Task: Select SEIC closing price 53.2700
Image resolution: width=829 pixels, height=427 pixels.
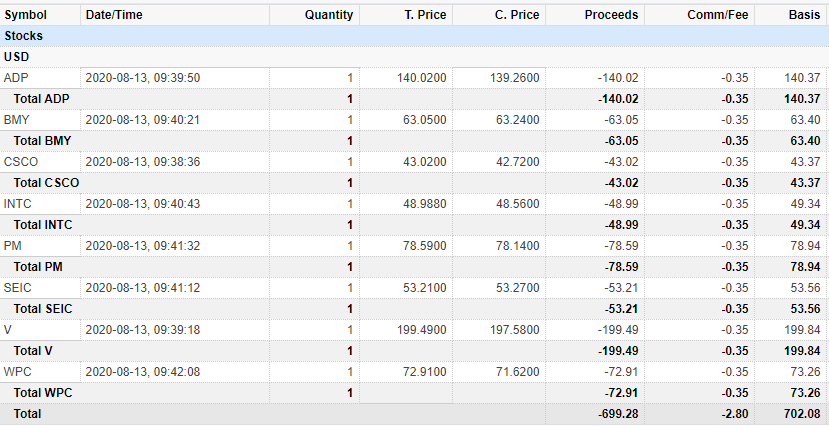Action: 518,288
